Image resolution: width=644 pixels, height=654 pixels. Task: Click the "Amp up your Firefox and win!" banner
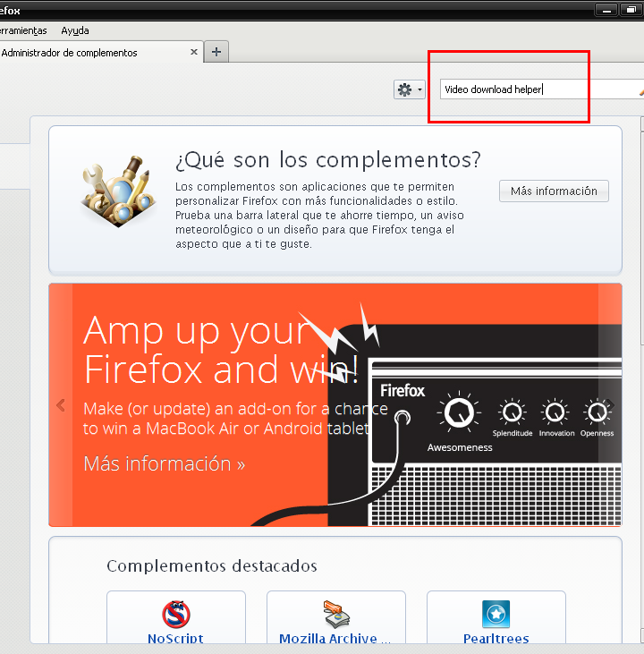pos(335,404)
